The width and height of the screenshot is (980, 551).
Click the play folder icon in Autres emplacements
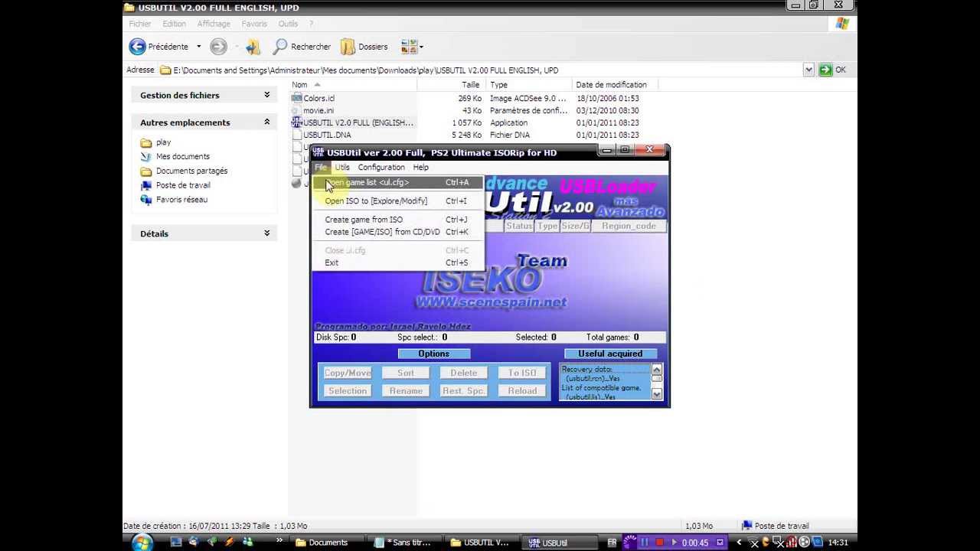coord(146,142)
